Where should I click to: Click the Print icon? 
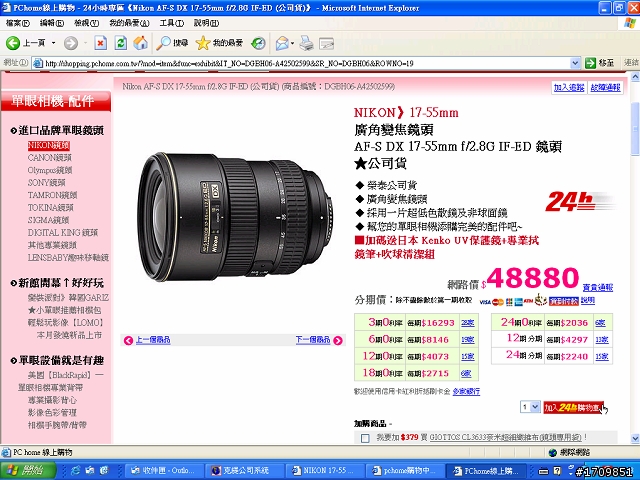(306, 42)
